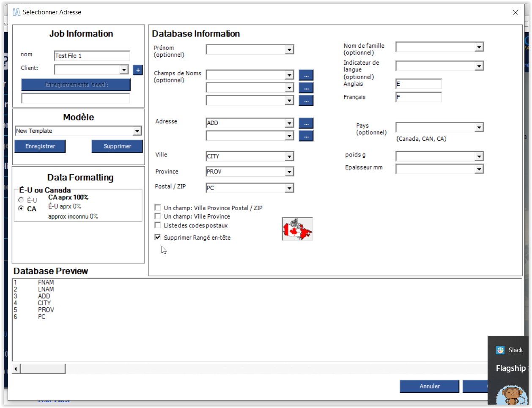Open the Ville CITY dropdown
Image resolution: width=532 pixels, height=408 pixels.
(x=289, y=156)
